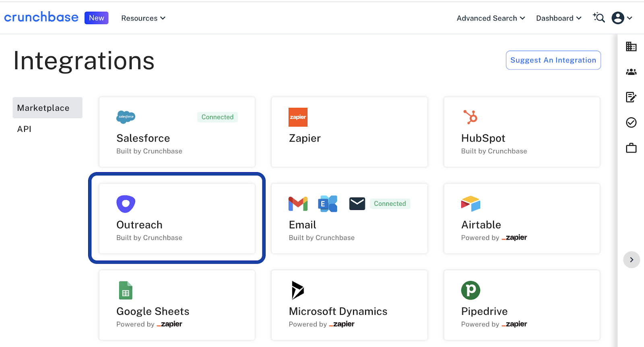Select the Marketplace tab
Screen dimensions: 644x347
pyautogui.click(x=47, y=108)
